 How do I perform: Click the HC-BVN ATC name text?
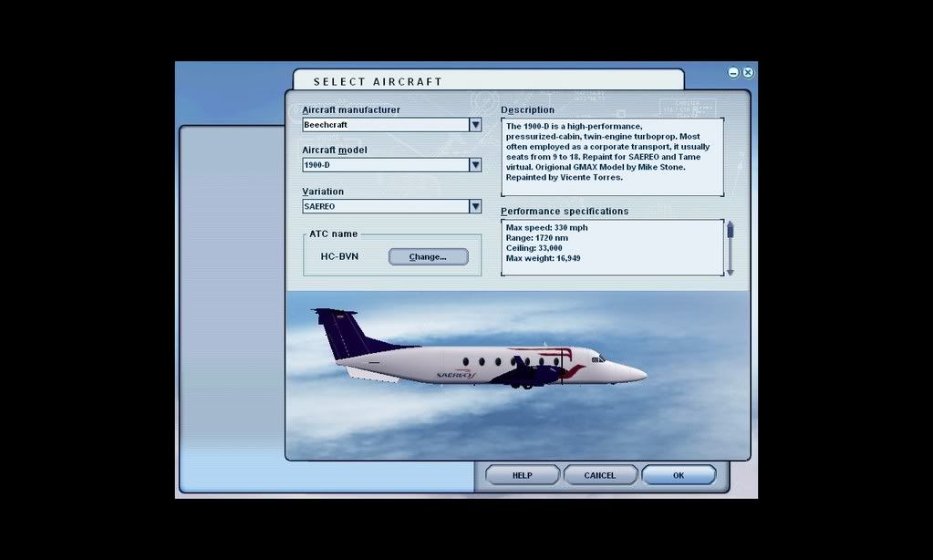(339, 256)
